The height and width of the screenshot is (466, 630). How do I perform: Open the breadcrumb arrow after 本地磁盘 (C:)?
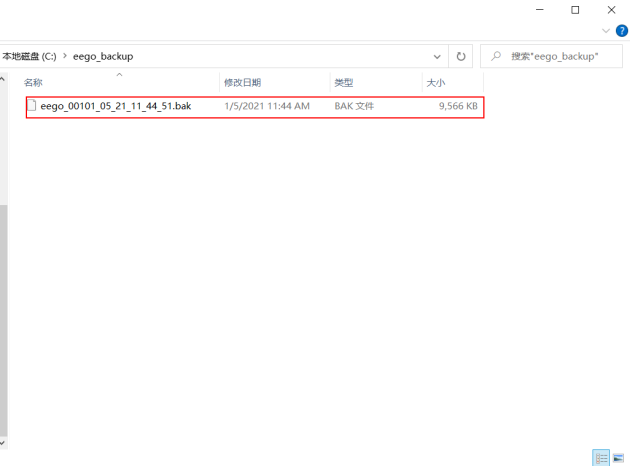pyautogui.click(x=65, y=56)
